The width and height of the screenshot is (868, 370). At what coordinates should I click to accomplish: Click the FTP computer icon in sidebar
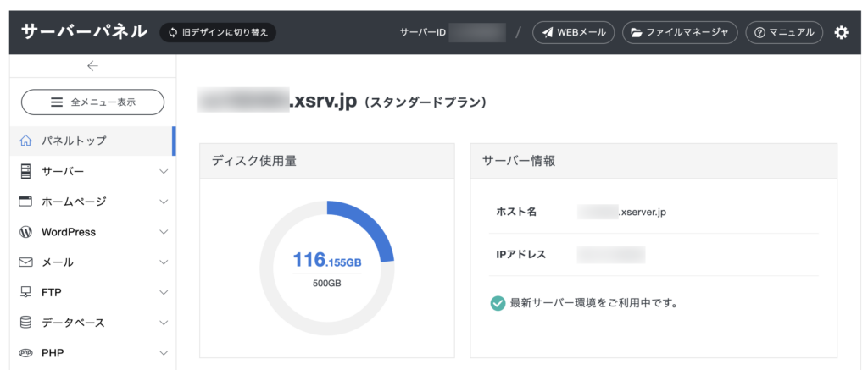click(x=25, y=293)
